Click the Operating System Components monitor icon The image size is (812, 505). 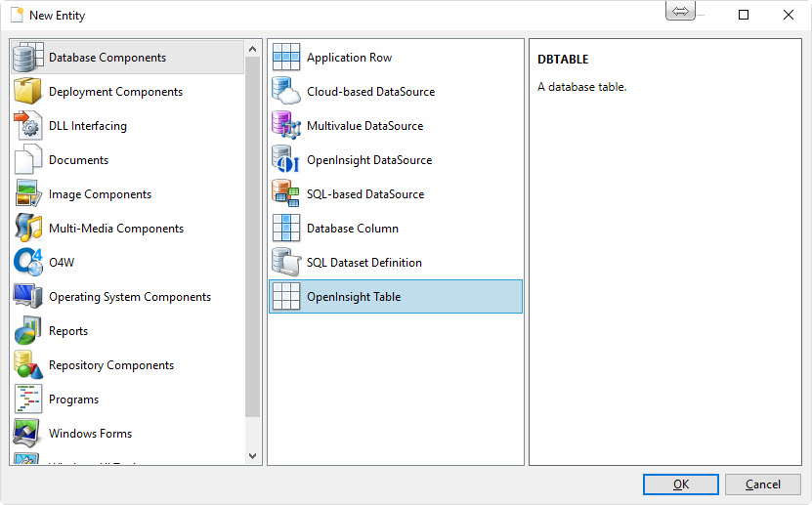pos(28,296)
